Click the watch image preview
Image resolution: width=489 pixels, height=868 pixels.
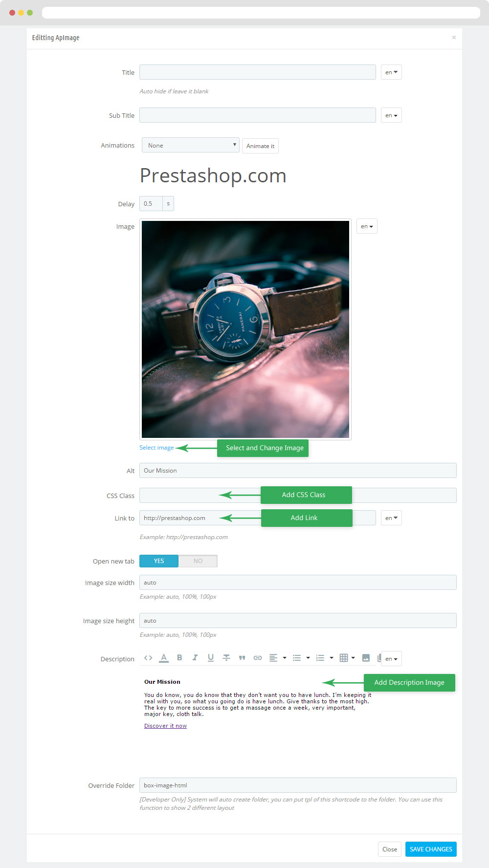click(245, 329)
